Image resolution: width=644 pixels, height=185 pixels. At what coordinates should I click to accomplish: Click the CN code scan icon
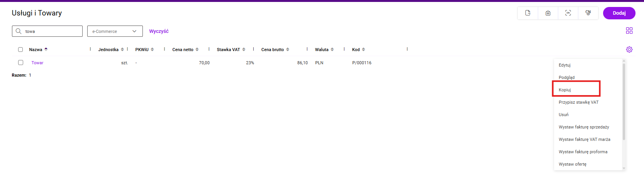568,13
